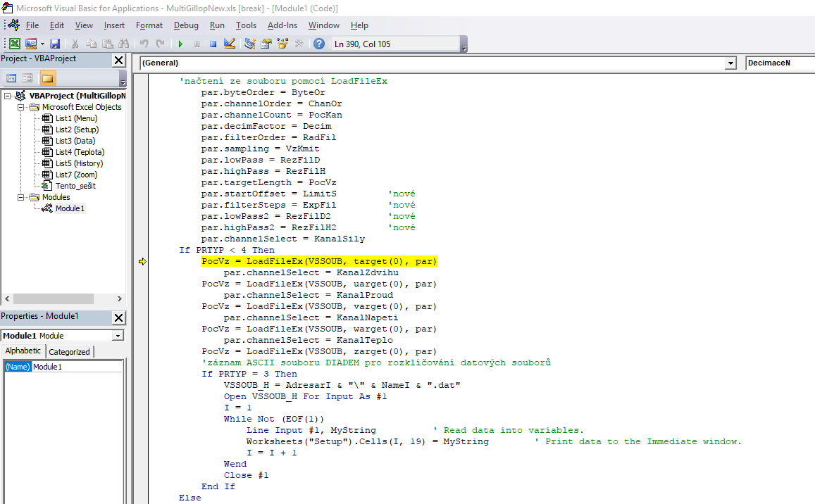Viewport: 815px width, 504px height.
Task: Click View Code in the Project panel
Action: (x=11, y=78)
